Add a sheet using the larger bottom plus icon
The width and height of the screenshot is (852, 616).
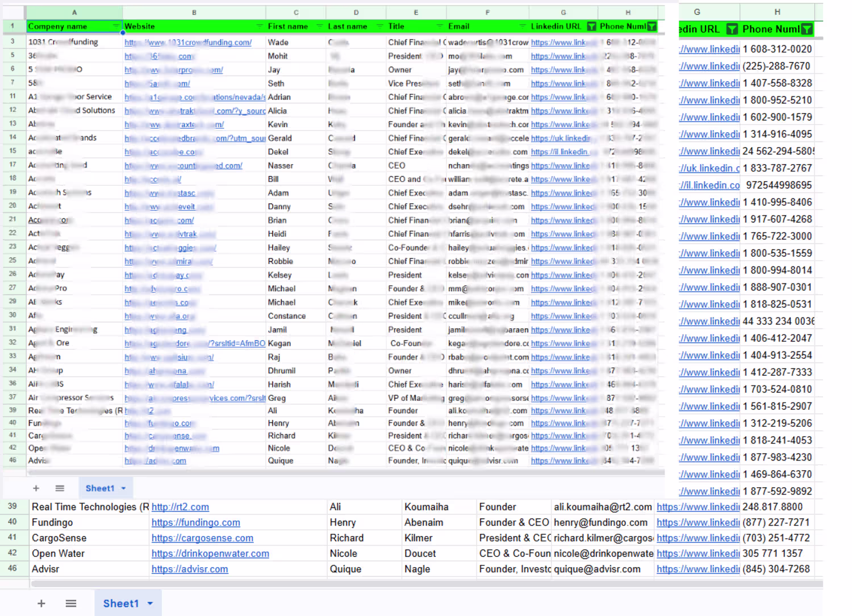(x=41, y=604)
